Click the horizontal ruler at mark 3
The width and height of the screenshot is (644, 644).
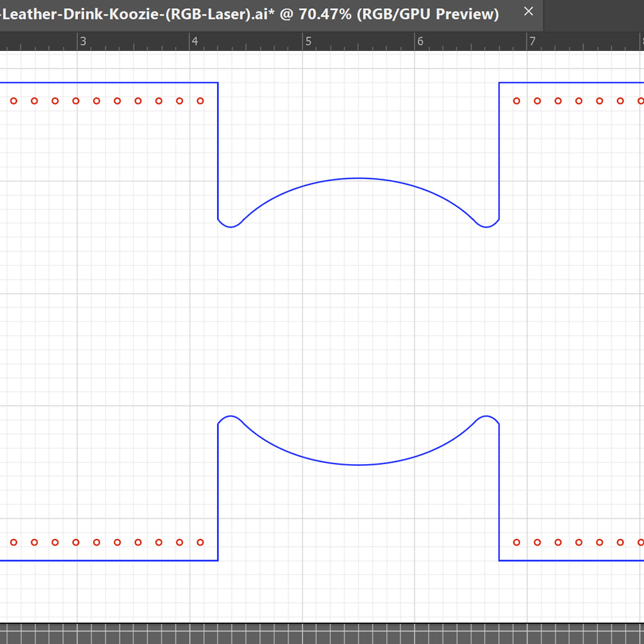(78, 42)
